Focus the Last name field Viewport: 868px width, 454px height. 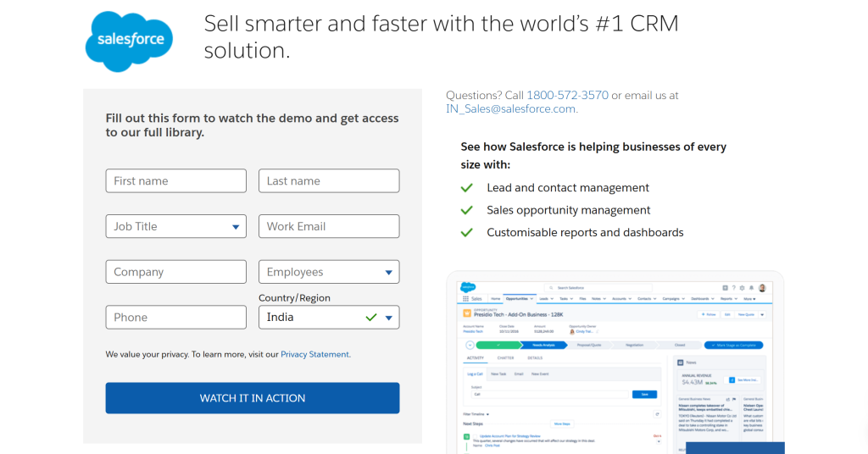click(x=329, y=180)
